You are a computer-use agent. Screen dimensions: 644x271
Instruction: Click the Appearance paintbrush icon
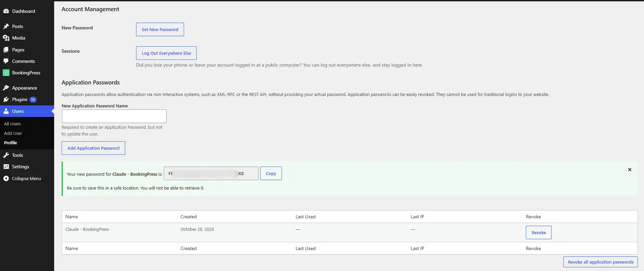coord(6,88)
